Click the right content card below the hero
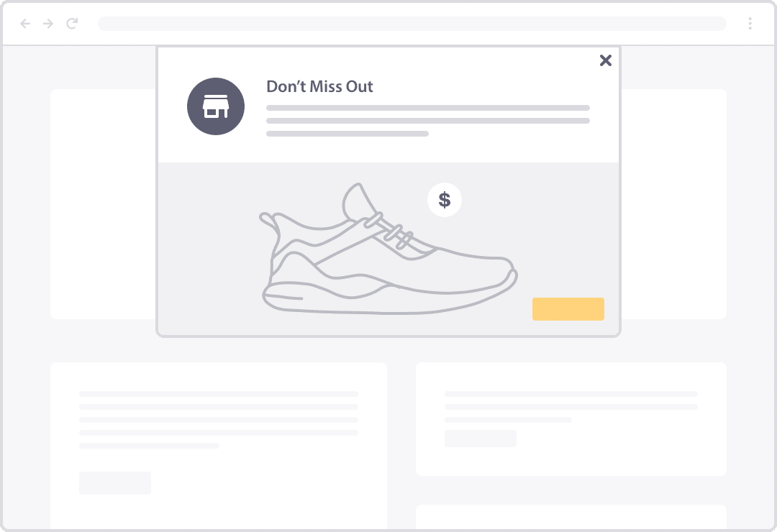This screenshot has height=532, width=777. click(x=571, y=419)
